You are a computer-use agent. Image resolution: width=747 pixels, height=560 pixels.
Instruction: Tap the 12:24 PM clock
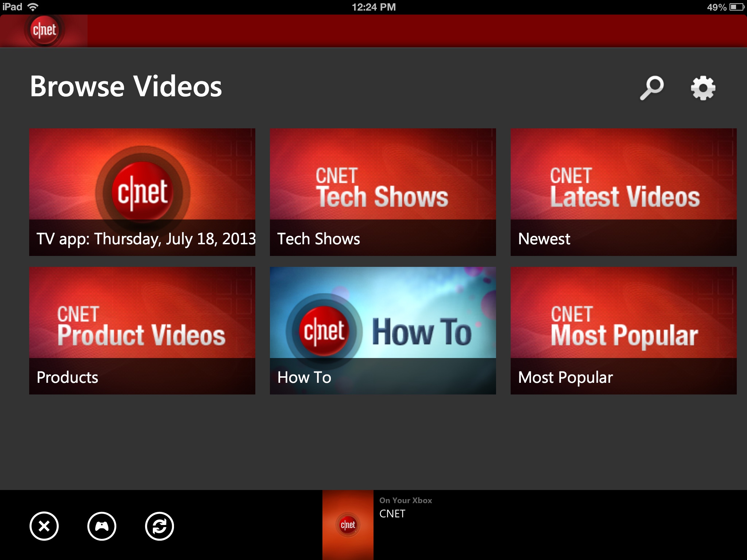point(373,7)
